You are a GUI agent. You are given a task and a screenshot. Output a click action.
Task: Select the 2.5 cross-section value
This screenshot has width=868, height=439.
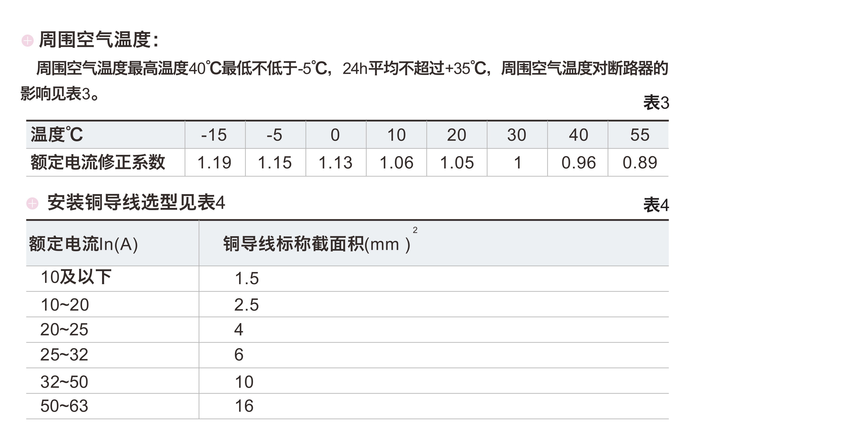[x=246, y=305]
